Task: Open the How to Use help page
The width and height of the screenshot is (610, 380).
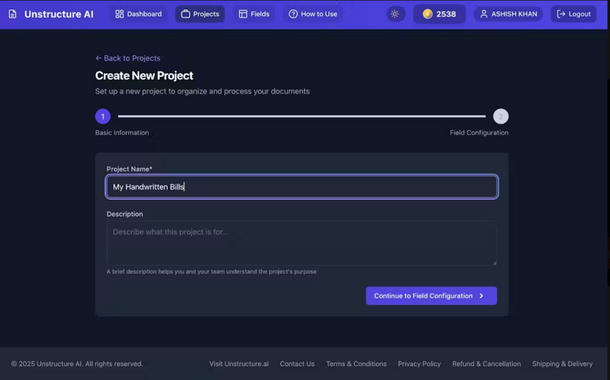Action: pos(313,14)
